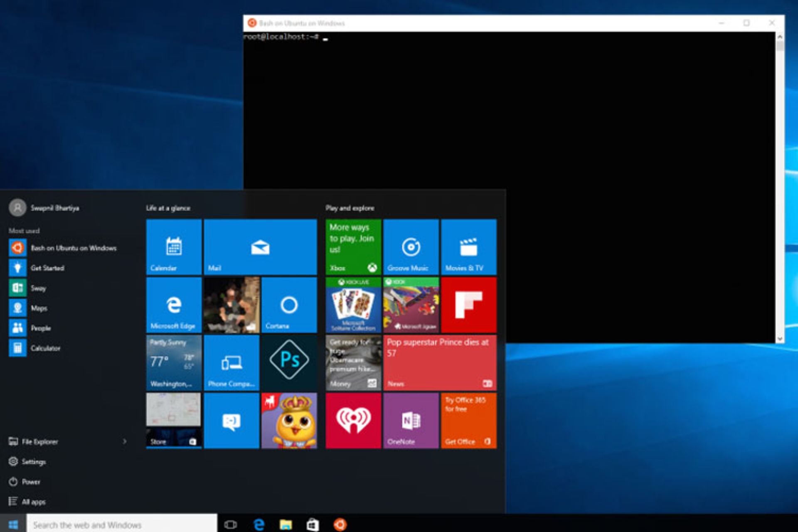The width and height of the screenshot is (798, 532).
Task: Open File Explorer from the taskbar
Action: pos(286,525)
